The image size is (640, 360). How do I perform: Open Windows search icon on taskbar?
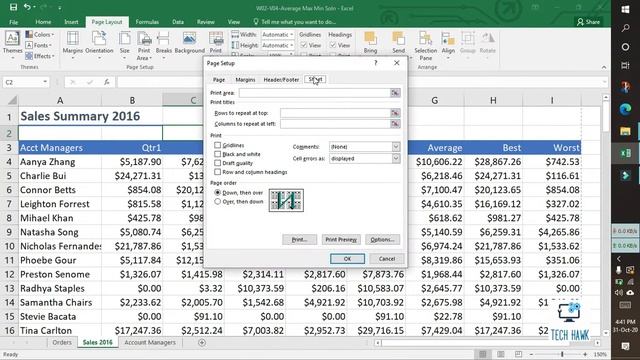625,28
